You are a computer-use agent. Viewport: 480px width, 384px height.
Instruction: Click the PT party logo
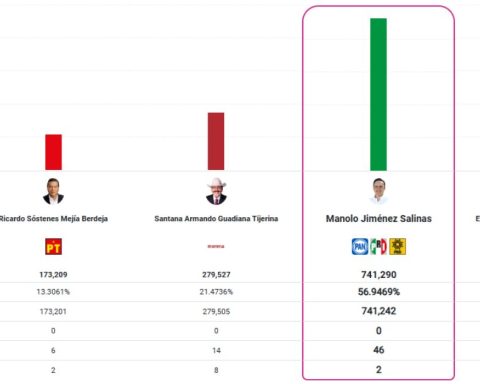[x=53, y=247]
